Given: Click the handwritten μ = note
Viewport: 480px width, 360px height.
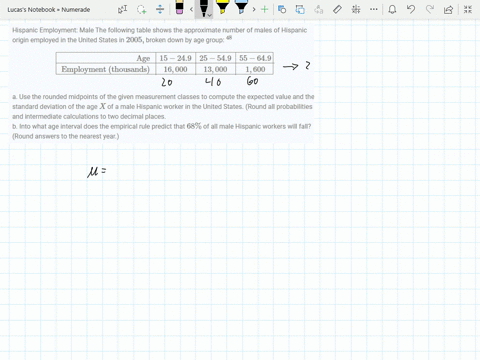Looking at the screenshot, I should click(x=97, y=172).
